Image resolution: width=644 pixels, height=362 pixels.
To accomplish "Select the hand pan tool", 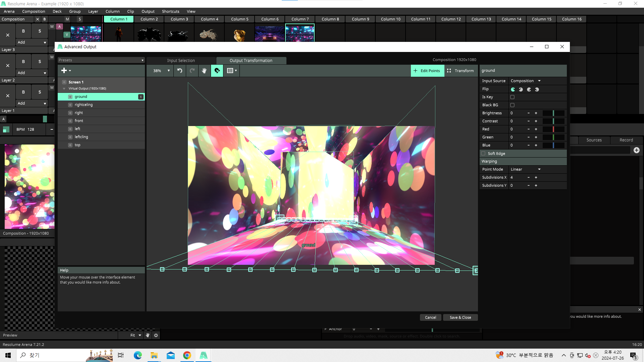I will point(204,71).
